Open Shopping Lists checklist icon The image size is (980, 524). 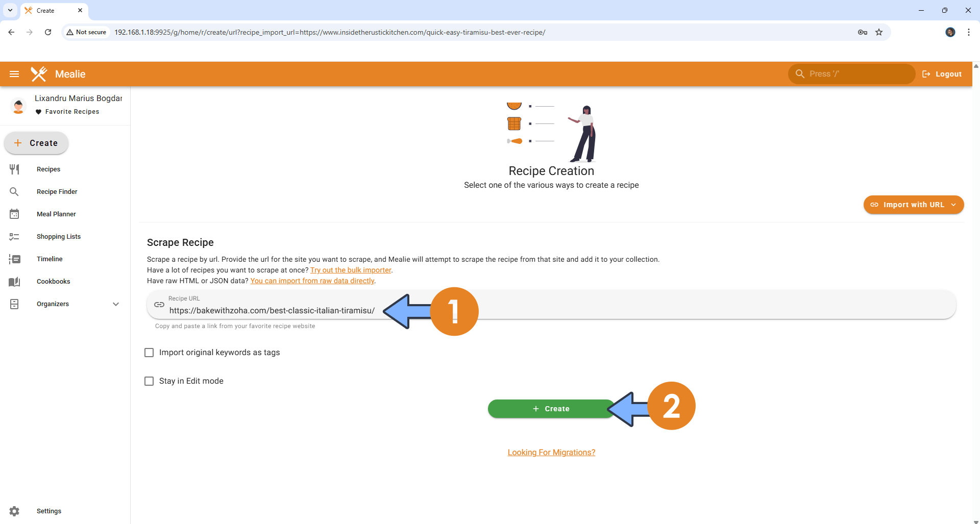[14, 237]
